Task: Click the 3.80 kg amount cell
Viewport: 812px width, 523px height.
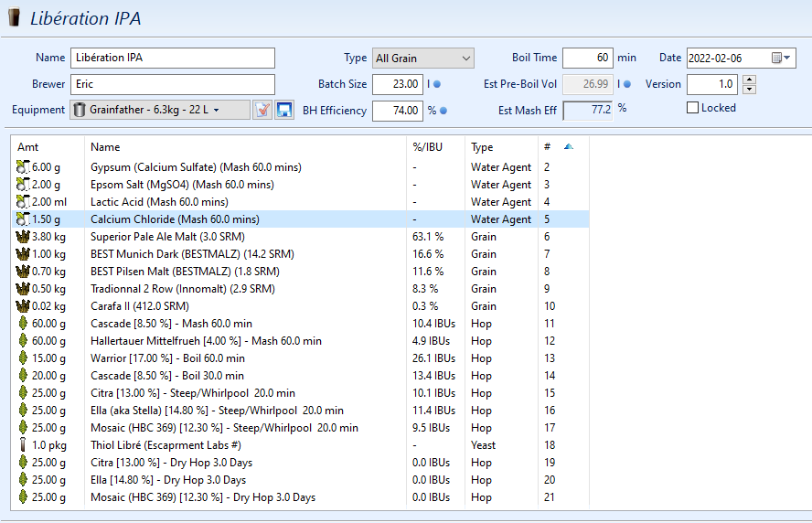Action: 48,237
